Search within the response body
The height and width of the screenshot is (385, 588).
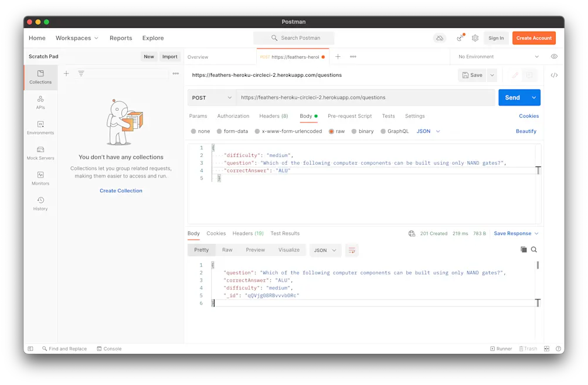(x=534, y=250)
